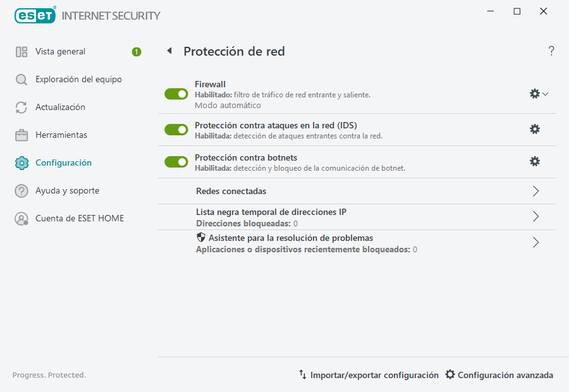Disable the Firewall toggle
This screenshot has height=392, width=569.
tap(176, 94)
